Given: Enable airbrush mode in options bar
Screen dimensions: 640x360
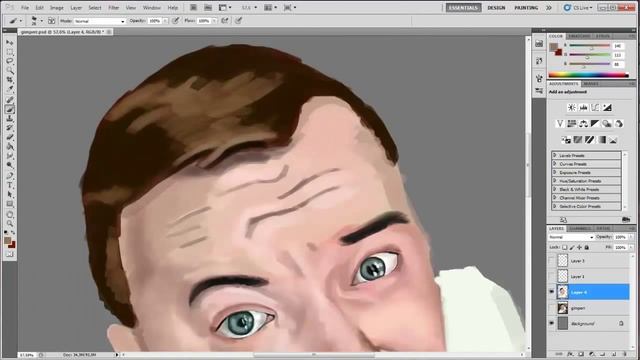Looking at the screenshot, I should (x=225, y=21).
